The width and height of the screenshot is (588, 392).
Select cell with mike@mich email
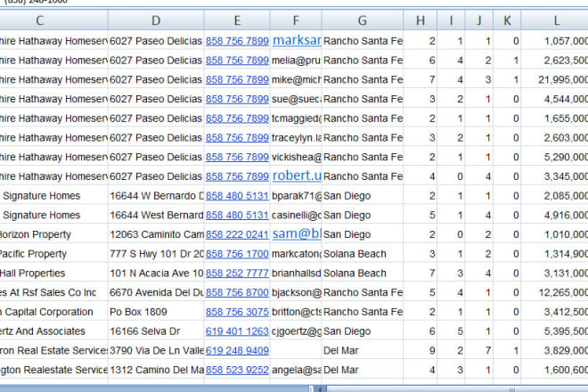pyautogui.click(x=296, y=79)
